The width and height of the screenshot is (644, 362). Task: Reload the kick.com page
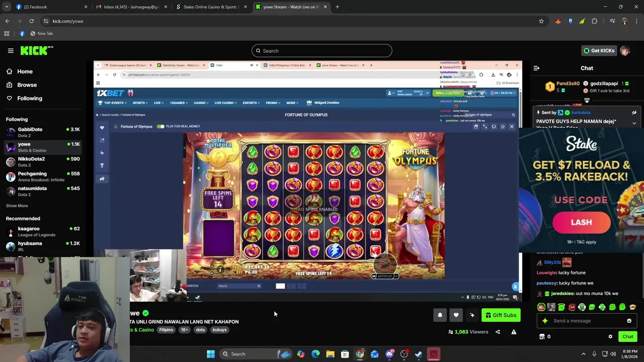click(x=31, y=21)
